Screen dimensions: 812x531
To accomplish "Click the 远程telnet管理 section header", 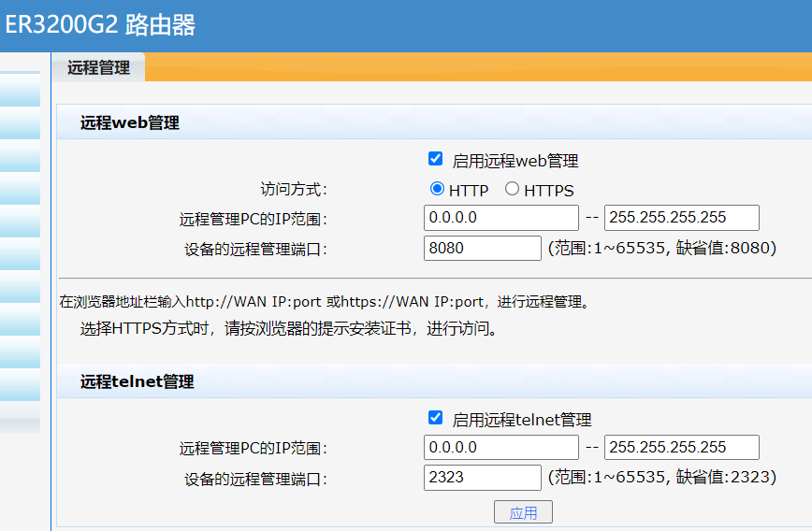I will click(x=137, y=381).
